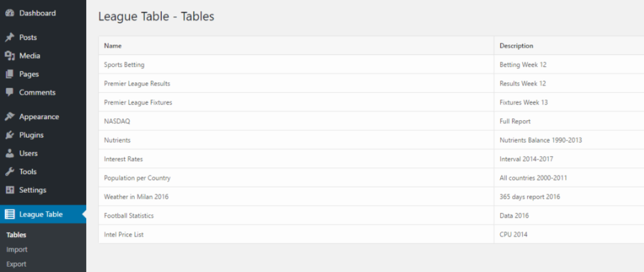Click the Description column header
Viewport: 644px width, 272px height.
[516, 46]
